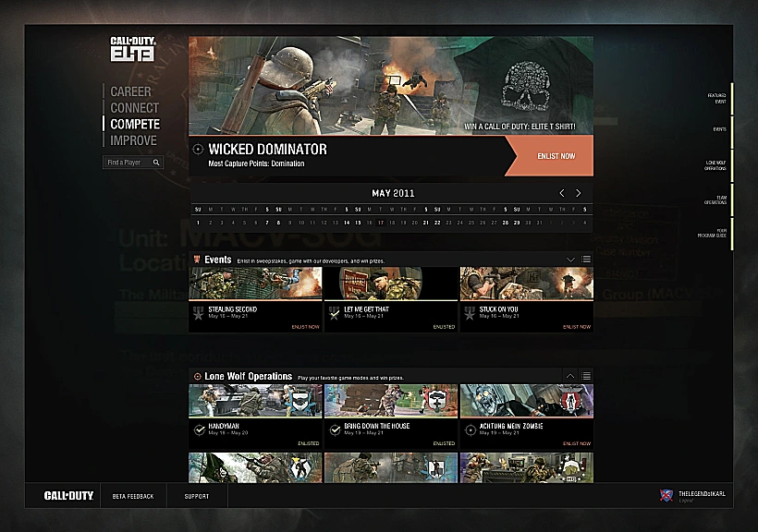Open the next month with the calendar arrow
758x532 pixels.
coord(579,193)
